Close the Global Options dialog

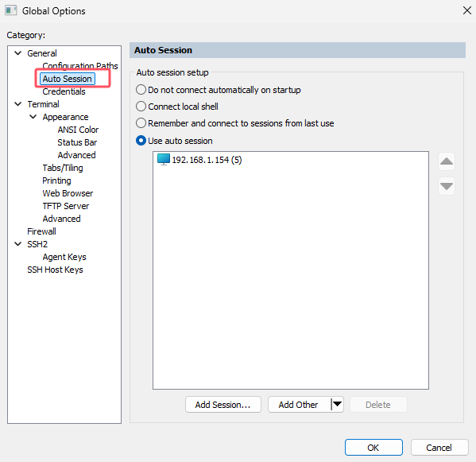click(x=467, y=10)
